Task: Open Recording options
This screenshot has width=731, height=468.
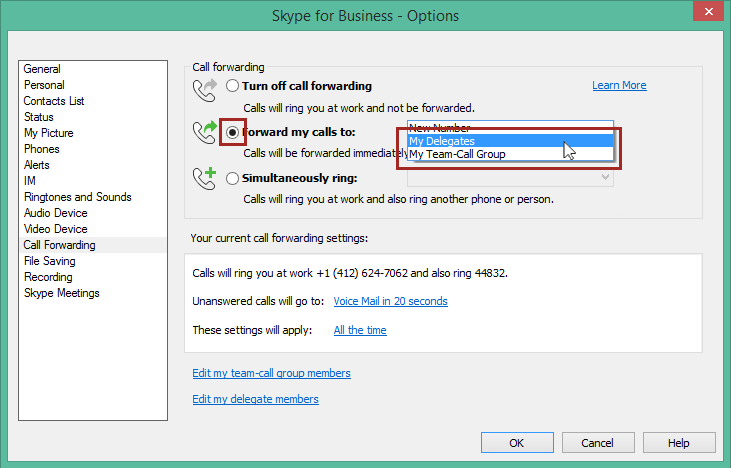Action: coord(92,277)
